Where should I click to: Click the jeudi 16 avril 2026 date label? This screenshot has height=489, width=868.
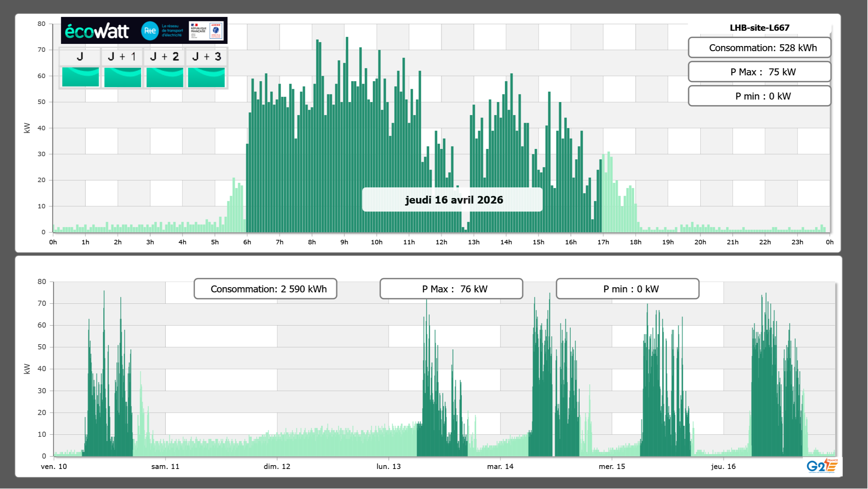454,200
